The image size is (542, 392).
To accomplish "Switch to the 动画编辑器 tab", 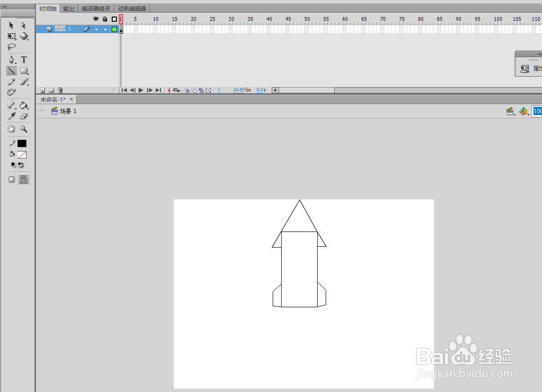I will [131, 8].
